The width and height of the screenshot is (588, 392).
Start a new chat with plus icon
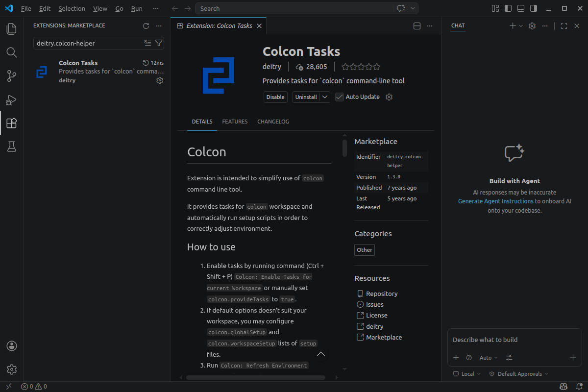[513, 26]
